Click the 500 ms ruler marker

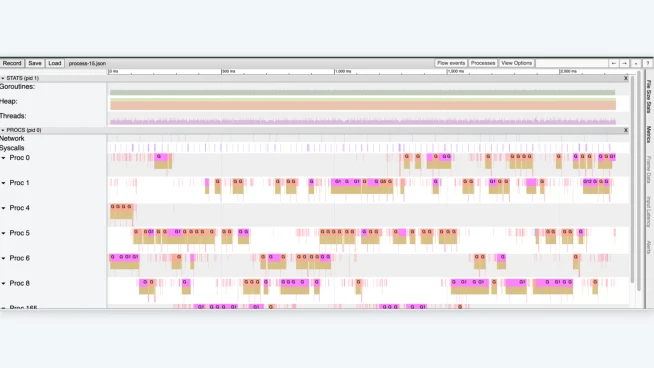pos(229,71)
